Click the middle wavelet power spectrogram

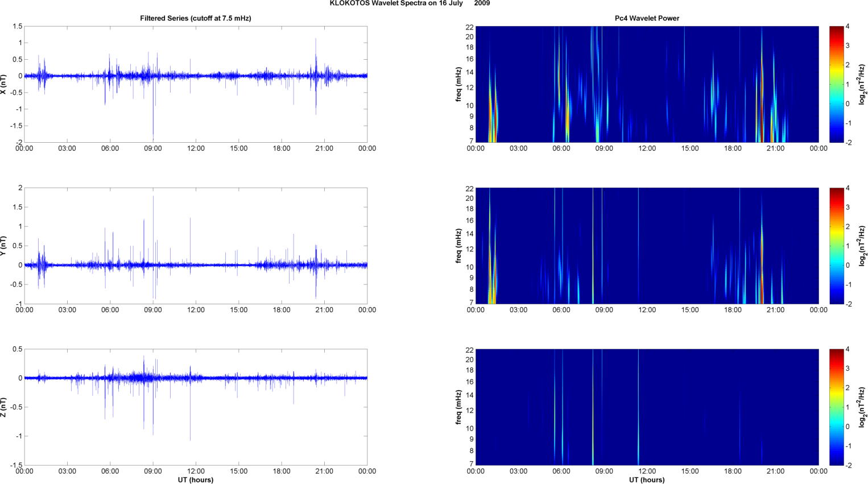pos(647,246)
